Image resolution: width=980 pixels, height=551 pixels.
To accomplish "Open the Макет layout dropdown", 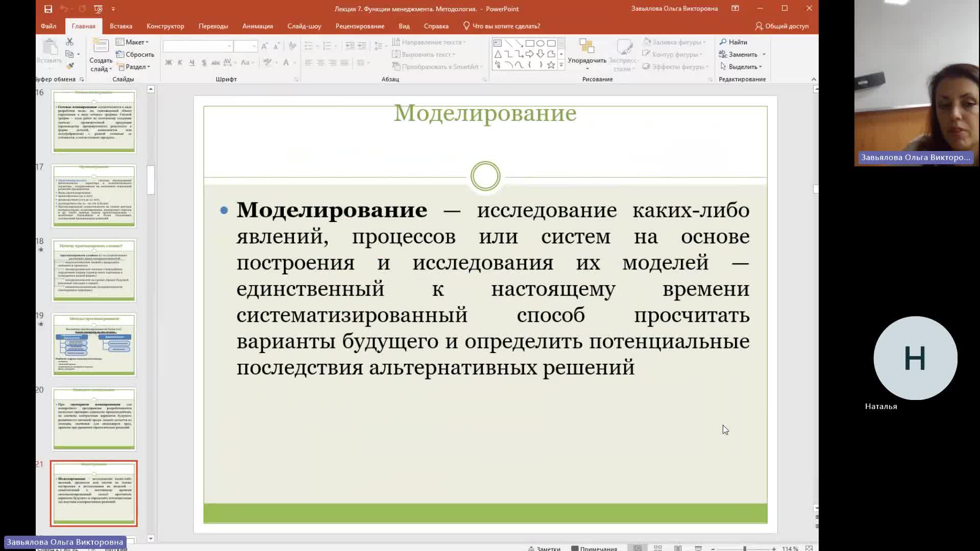I will pos(132,42).
